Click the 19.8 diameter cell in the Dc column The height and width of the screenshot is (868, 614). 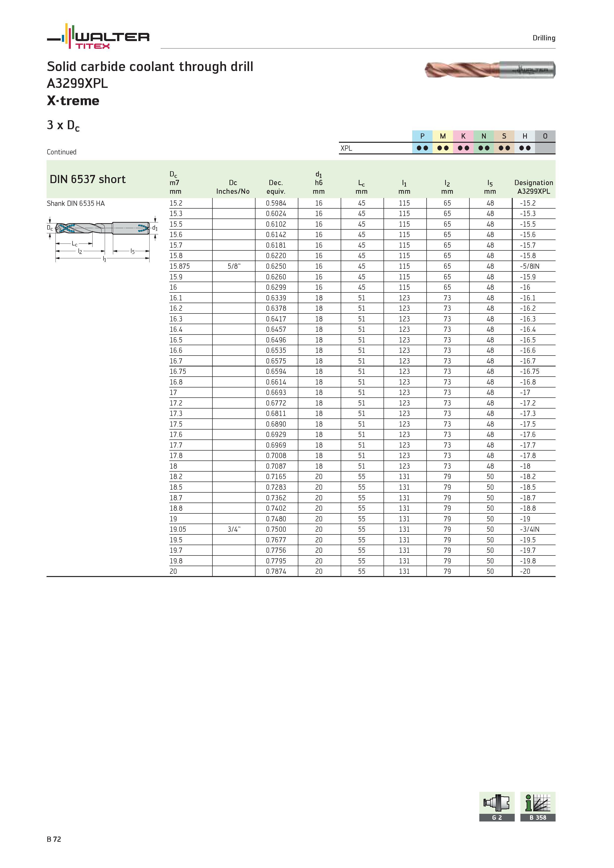click(176, 561)
